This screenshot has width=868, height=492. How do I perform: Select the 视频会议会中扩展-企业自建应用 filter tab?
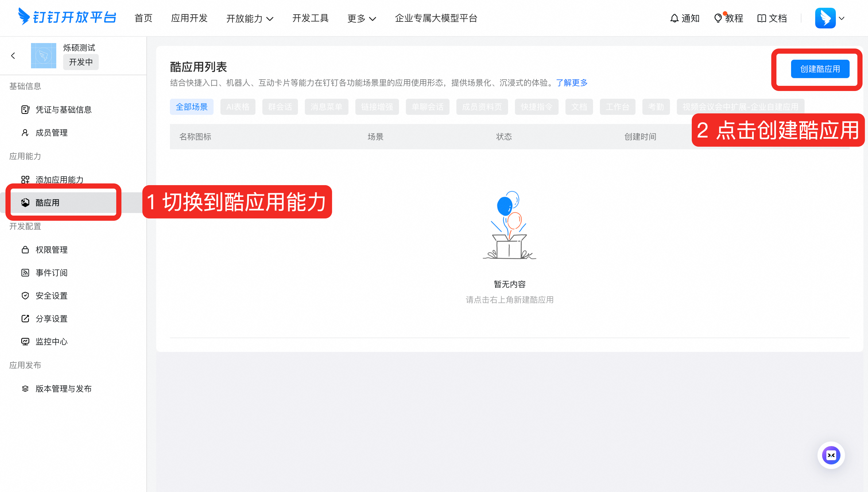click(740, 107)
